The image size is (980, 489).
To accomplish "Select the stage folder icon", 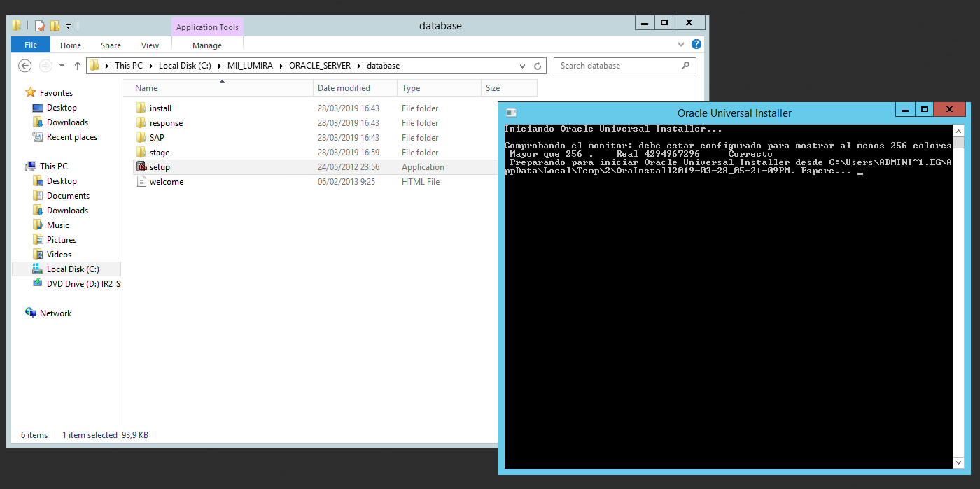I will (141, 153).
